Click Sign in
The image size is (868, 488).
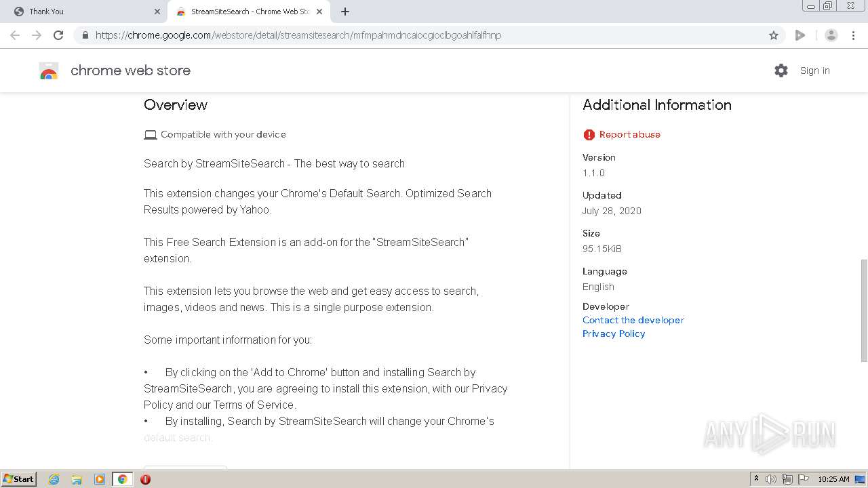pyautogui.click(x=814, y=70)
